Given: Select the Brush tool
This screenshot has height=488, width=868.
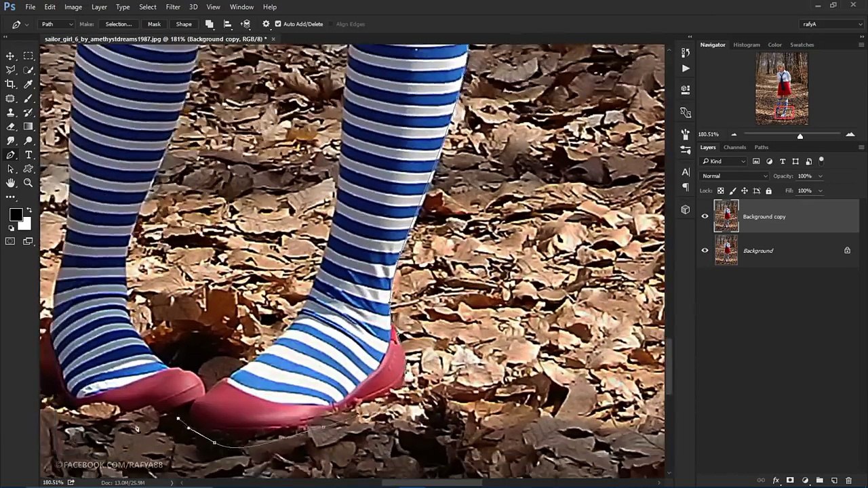Looking at the screenshot, I should (x=28, y=98).
